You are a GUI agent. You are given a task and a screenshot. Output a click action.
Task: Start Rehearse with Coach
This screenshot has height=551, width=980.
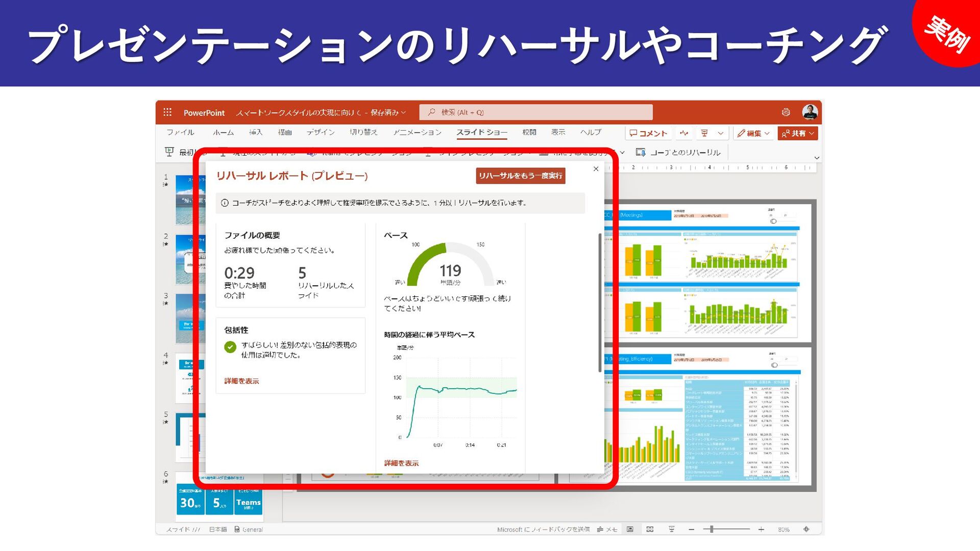(678, 153)
